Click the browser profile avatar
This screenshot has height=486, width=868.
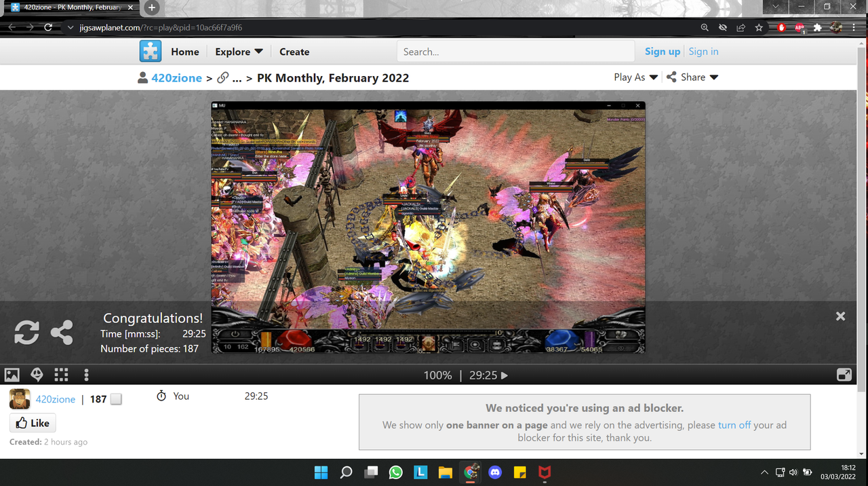point(836,28)
